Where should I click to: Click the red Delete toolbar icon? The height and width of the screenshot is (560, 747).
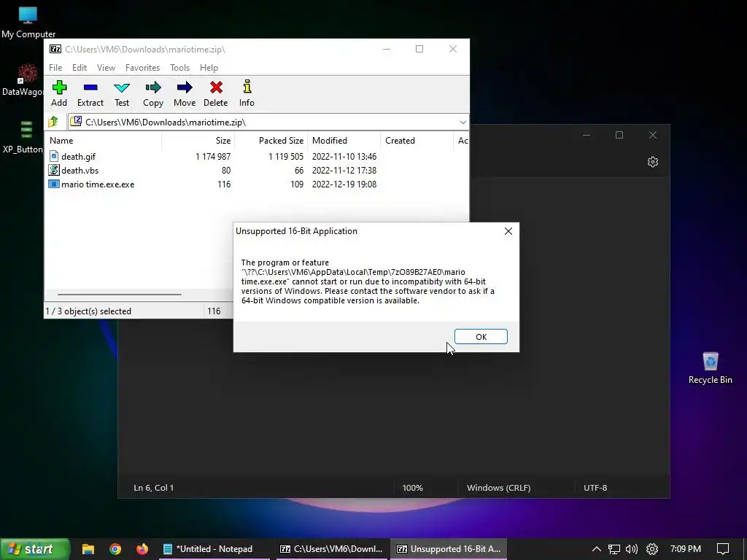(x=216, y=93)
